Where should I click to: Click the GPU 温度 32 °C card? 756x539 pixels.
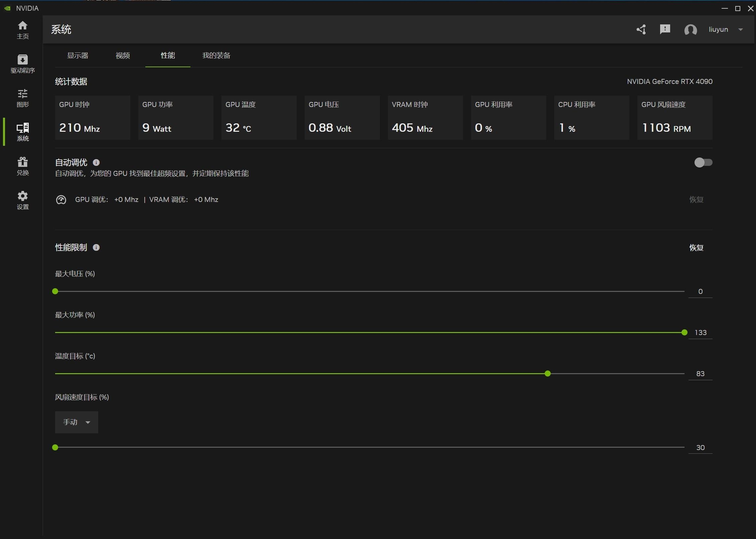(x=259, y=118)
